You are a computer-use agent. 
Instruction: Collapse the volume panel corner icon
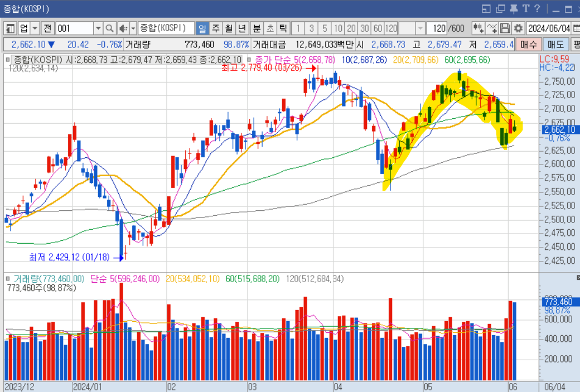[578, 277]
